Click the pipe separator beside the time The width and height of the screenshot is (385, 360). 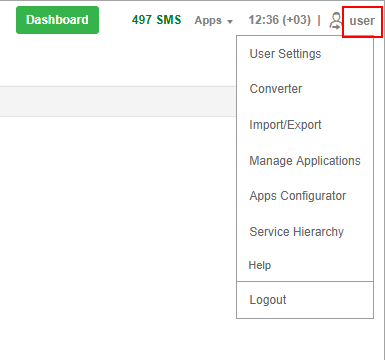tap(319, 20)
